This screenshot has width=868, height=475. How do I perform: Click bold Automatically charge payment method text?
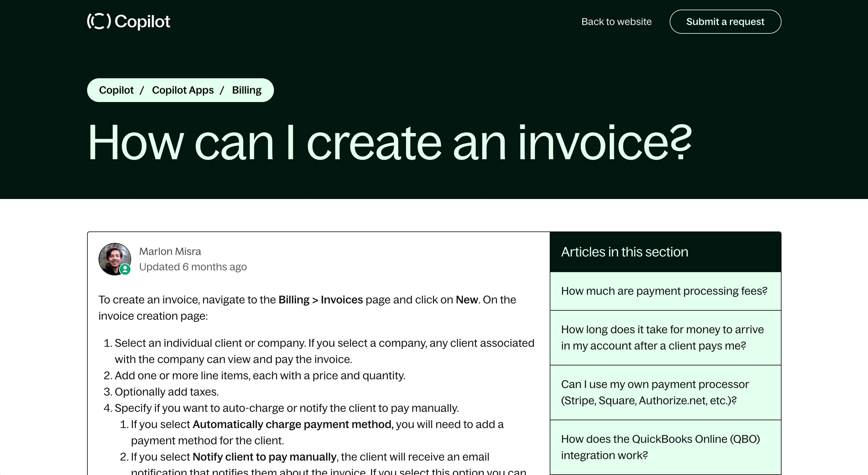tap(292, 424)
